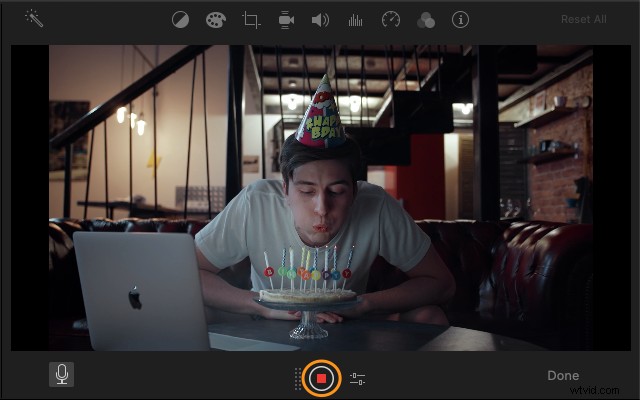Image resolution: width=640 pixels, height=400 pixels.
Task: Select the cropping tool
Action: 251,20
